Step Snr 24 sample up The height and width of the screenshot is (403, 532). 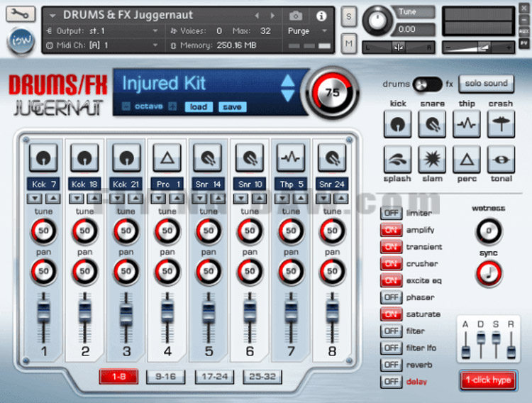coord(340,198)
